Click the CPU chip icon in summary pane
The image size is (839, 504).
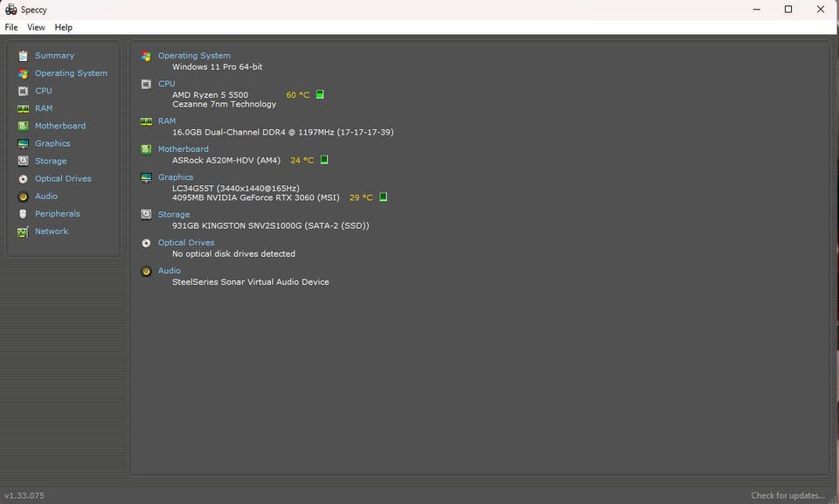pos(146,84)
